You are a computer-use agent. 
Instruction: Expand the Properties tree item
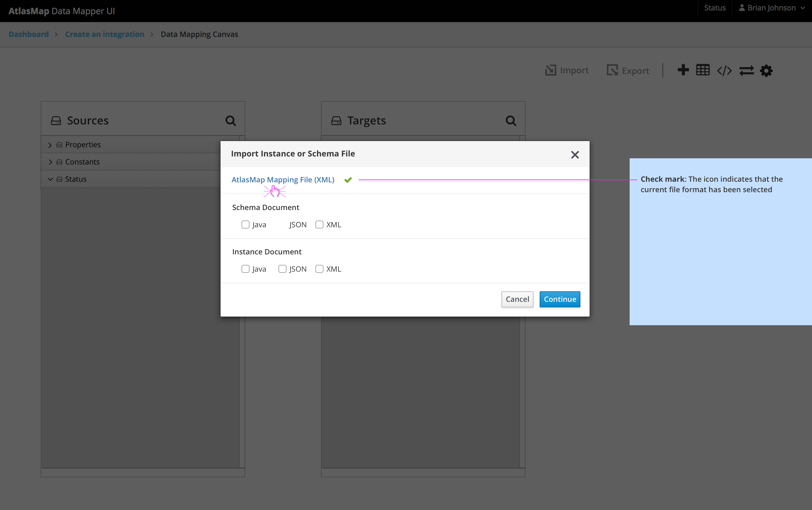50,145
